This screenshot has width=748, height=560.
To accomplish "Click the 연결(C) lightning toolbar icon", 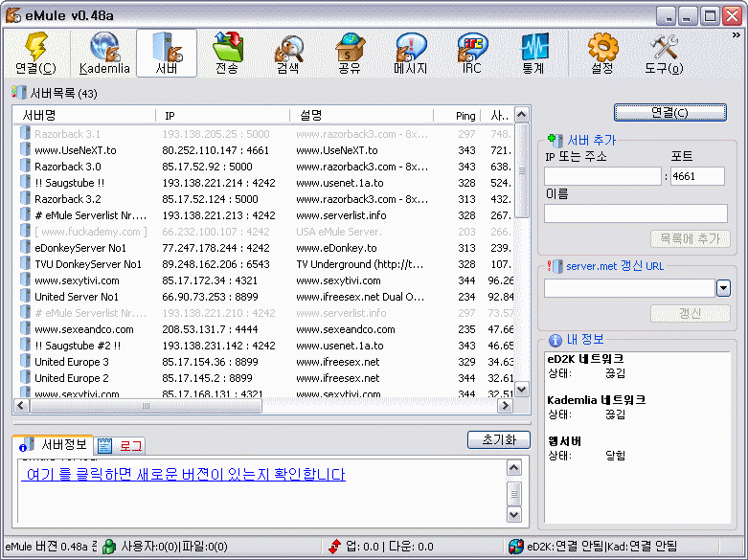I will pos(35,53).
